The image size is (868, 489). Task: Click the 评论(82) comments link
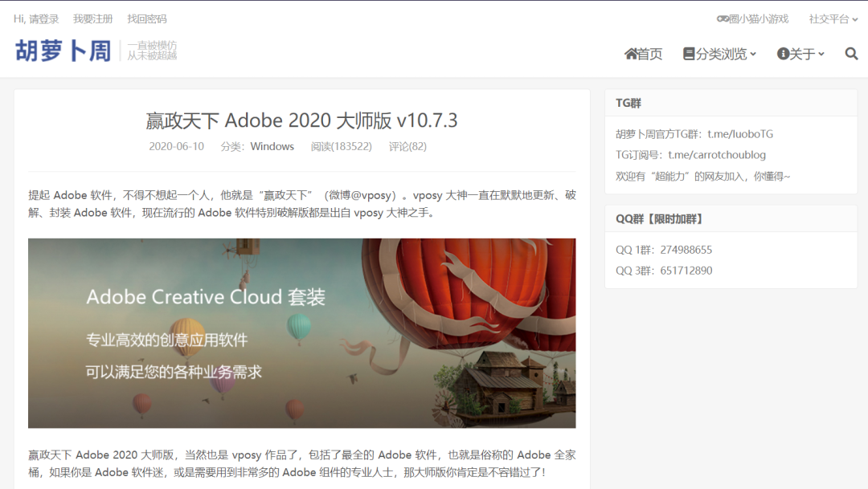coord(407,146)
